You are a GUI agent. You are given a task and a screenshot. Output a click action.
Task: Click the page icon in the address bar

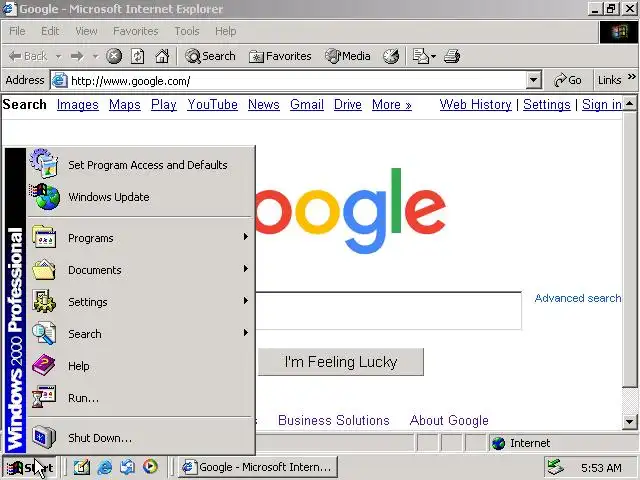pyautogui.click(x=60, y=80)
